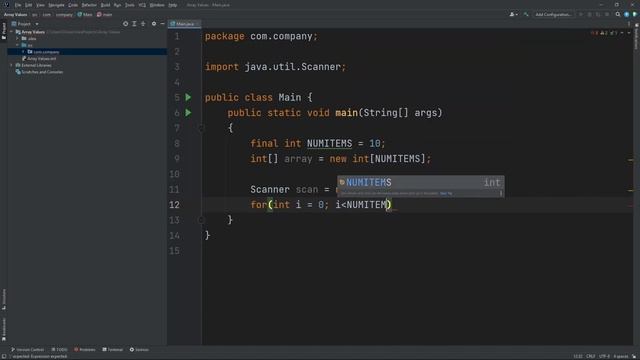
Task: Click the locate/select opened file target icon
Action: [125, 24]
